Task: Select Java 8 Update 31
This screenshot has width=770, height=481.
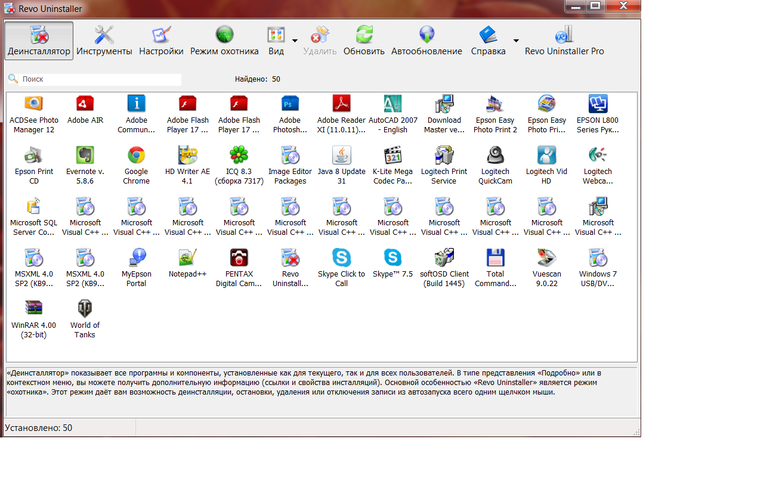Action: pyautogui.click(x=341, y=166)
